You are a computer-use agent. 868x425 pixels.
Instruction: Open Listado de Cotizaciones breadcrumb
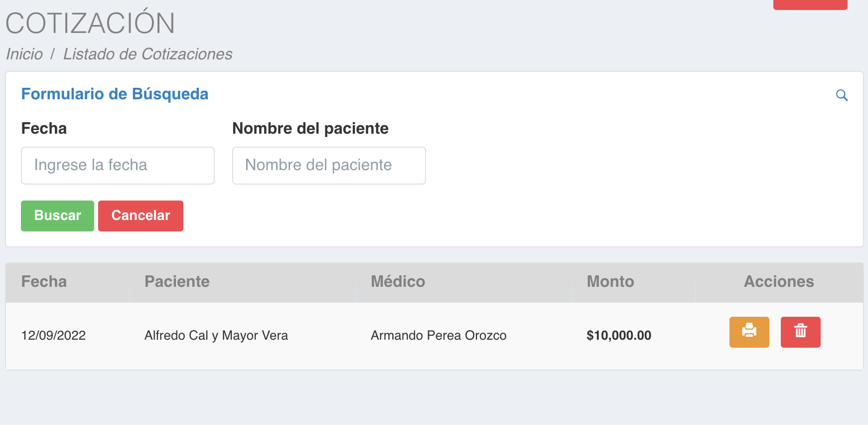(147, 54)
